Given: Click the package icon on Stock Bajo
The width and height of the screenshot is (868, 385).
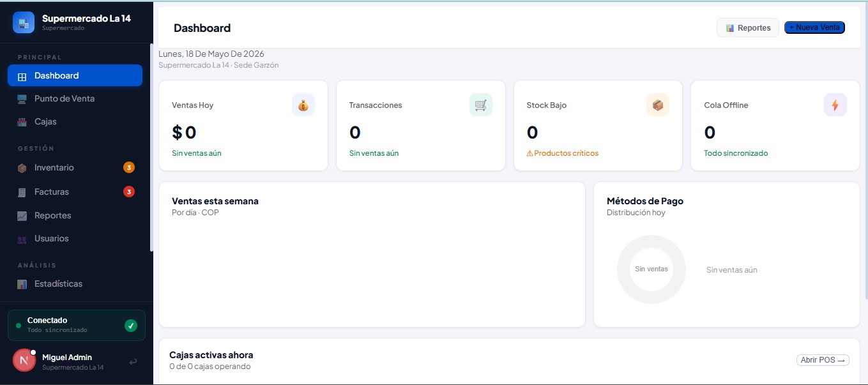Looking at the screenshot, I should [x=658, y=105].
